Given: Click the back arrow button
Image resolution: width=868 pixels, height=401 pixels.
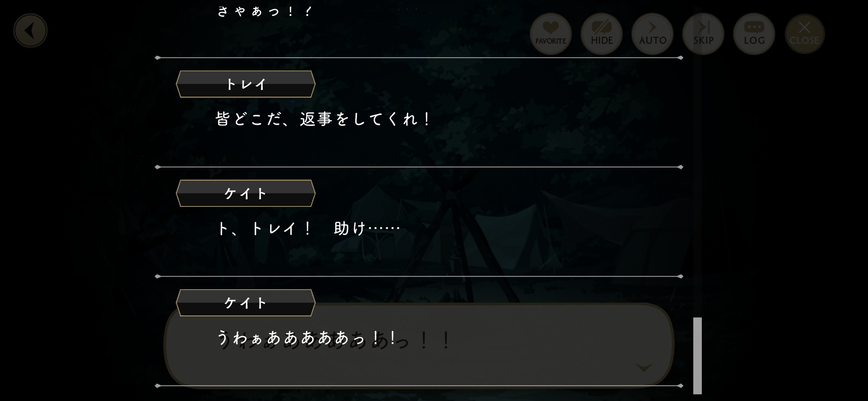Looking at the screenshot, I should pyautogui.click(x=30, y=30).
